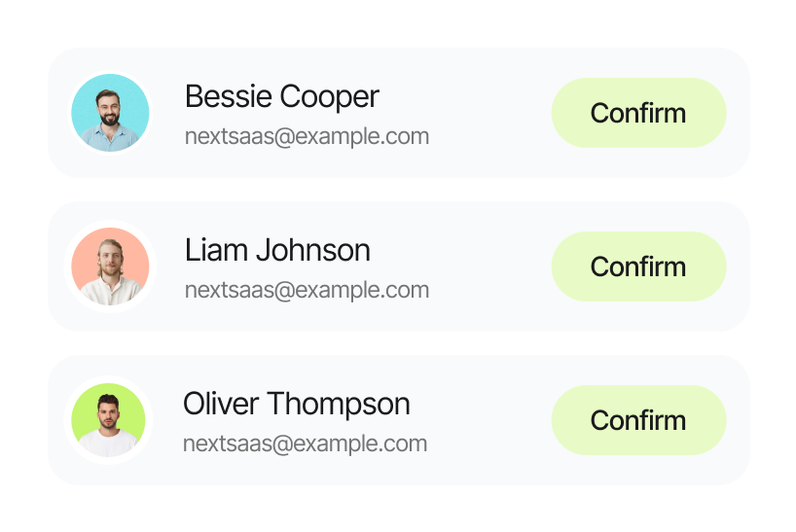Select Oliver Thompson's avatar image
Screen dimensions: 796x532
point(108,420)
